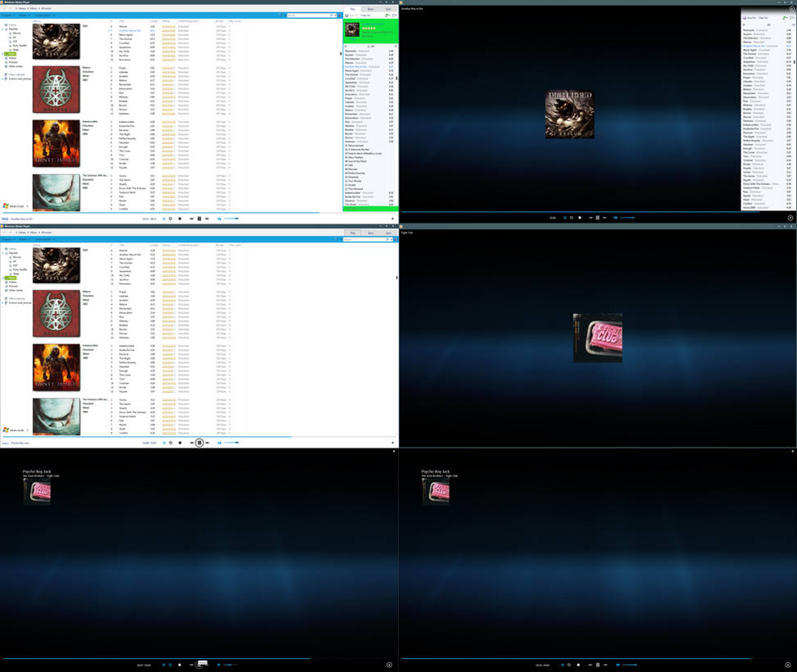Skip to the next track
Viewport: 797px width, 672px height.
206,219
